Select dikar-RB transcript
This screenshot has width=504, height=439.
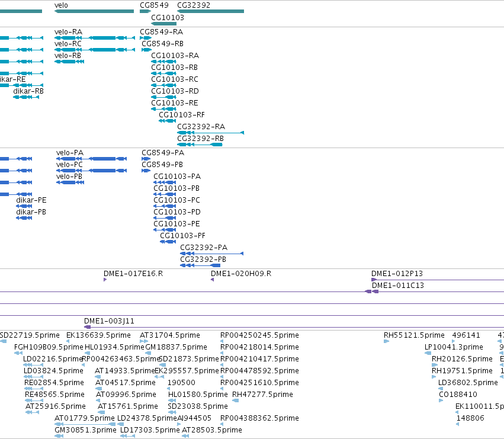pyautogui.click(x=26, y=97)
